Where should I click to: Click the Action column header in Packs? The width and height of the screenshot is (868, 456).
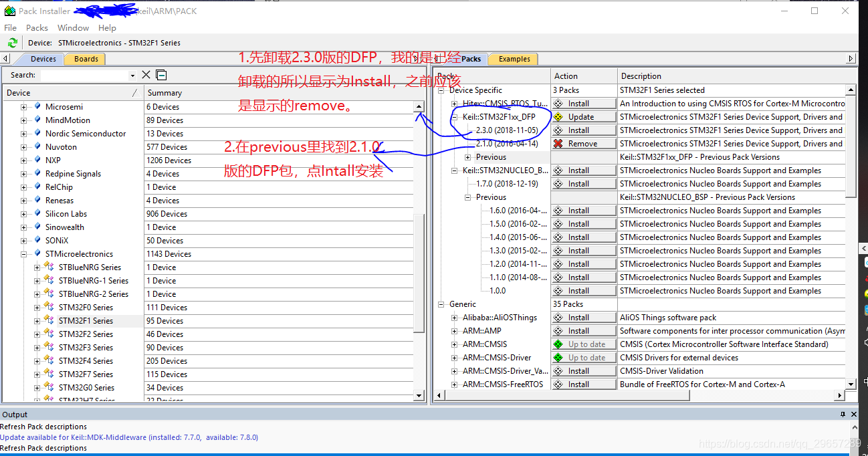coord(584,76)
